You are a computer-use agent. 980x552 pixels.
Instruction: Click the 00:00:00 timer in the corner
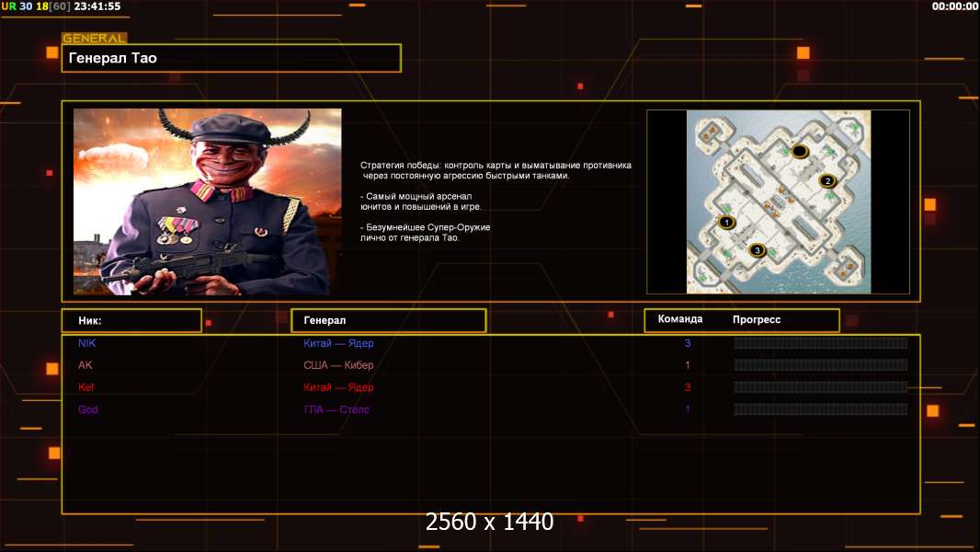[x=955, y=6]
